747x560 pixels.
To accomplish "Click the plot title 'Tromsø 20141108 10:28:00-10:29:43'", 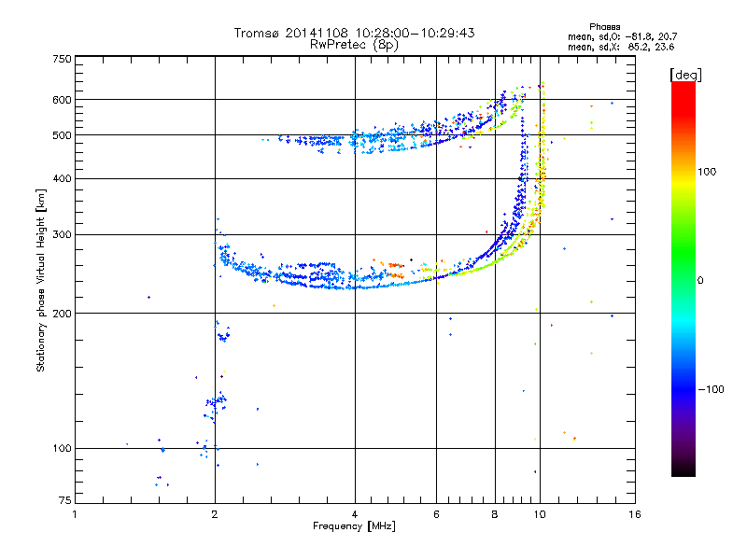I will [354, 33].
